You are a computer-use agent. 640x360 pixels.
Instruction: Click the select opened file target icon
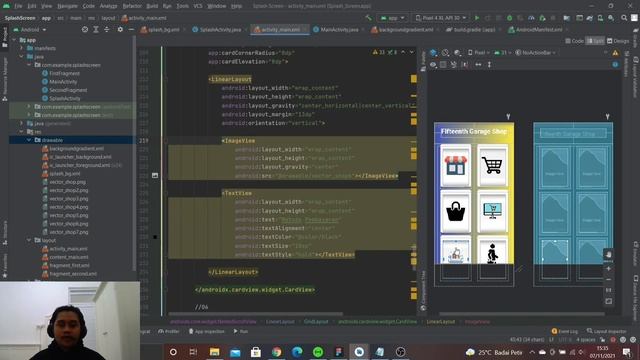[x=84, y=29]
